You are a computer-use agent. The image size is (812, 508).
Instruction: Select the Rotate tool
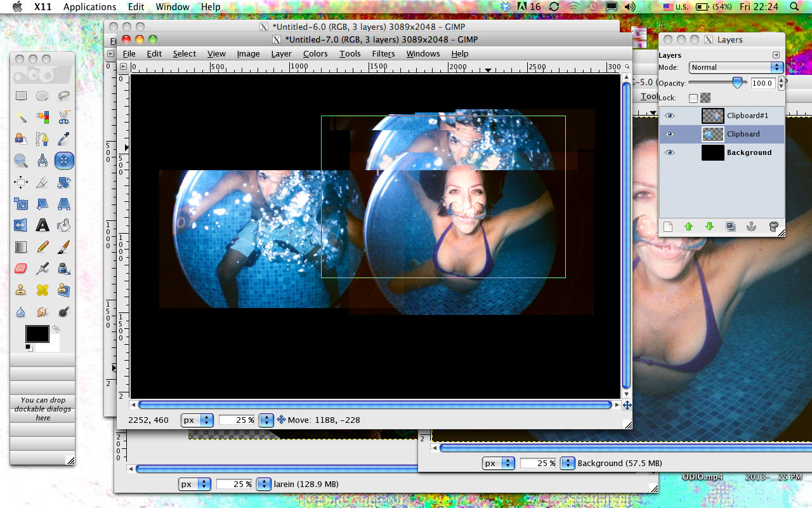[x=63, y=183]
